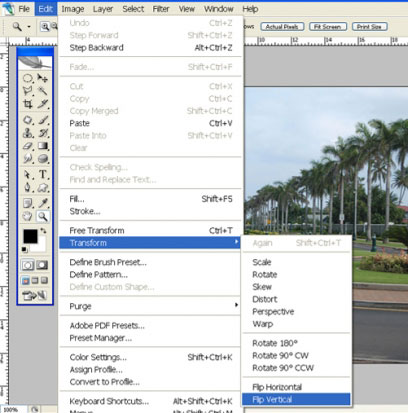Viewport: 408px width, 413px height.
Task: Open the Layer menu
Action: 103,9
